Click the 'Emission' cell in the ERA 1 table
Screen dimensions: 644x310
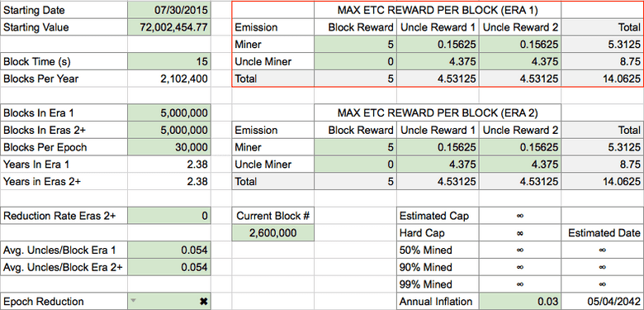pyautogui.click(x=272, y=27)
